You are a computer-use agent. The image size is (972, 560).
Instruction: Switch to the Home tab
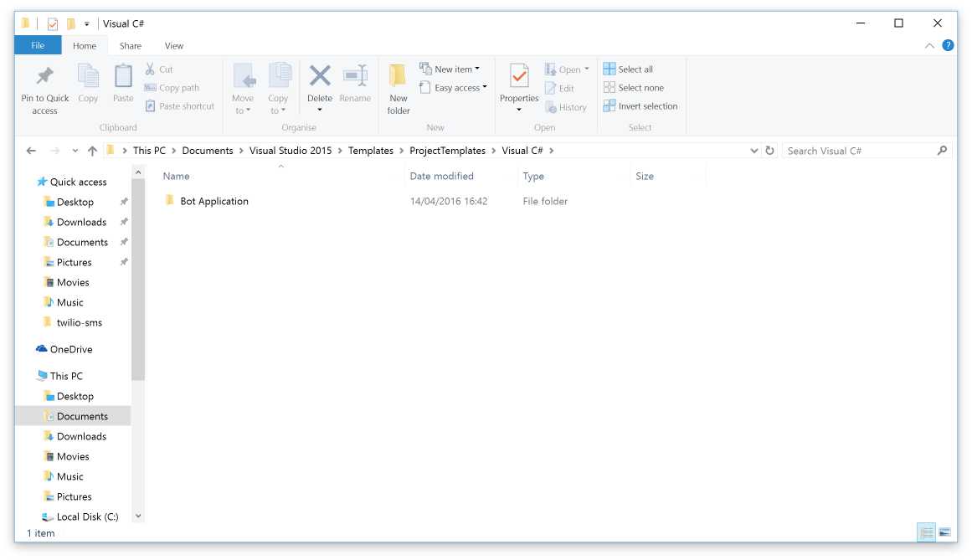click(x=85, y=46)
